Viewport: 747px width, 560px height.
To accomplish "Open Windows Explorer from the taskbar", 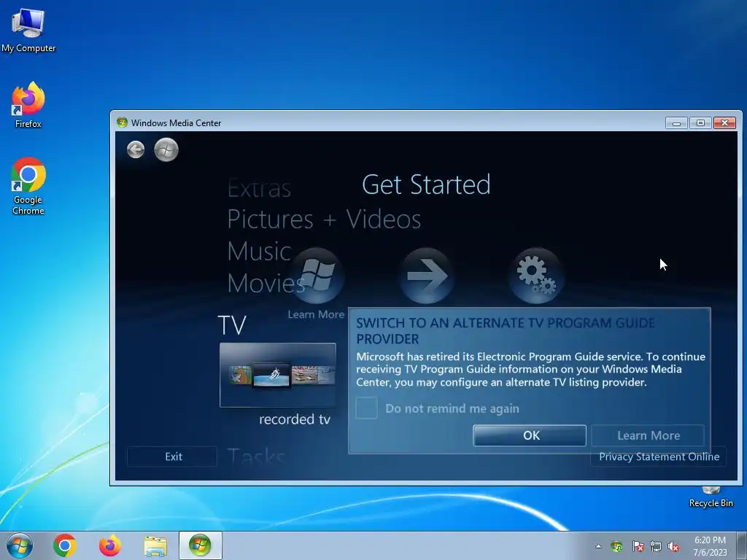I will tap(155, 546).
